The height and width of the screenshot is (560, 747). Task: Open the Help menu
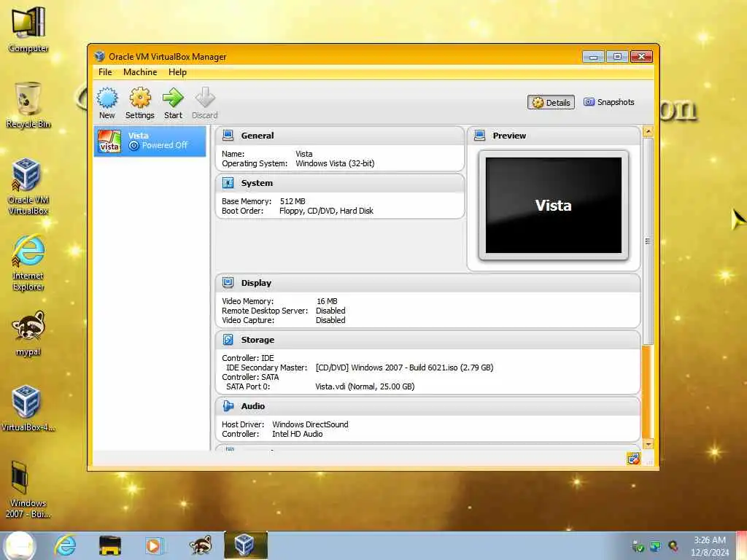point(177,72)
